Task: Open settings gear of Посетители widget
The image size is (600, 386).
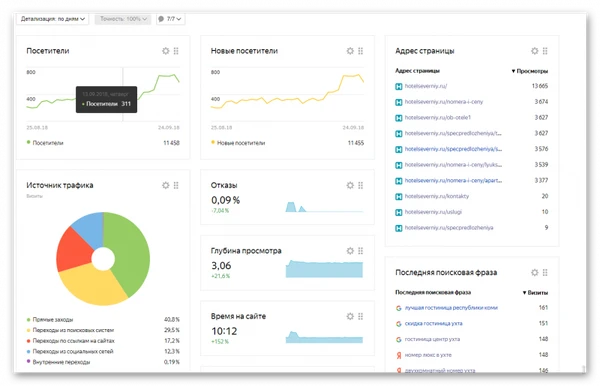Action: (x=165, y=51)
